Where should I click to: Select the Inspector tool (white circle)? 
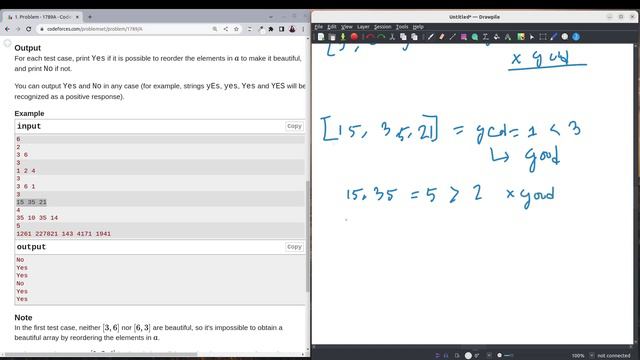[564, 37]
